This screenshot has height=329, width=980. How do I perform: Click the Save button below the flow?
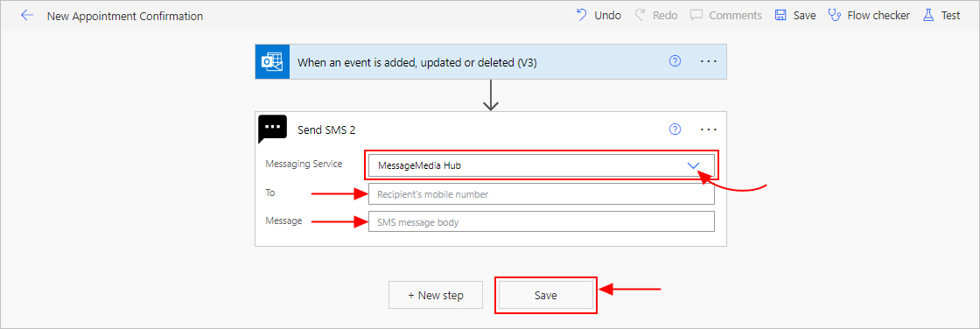[x=546, y=295]
